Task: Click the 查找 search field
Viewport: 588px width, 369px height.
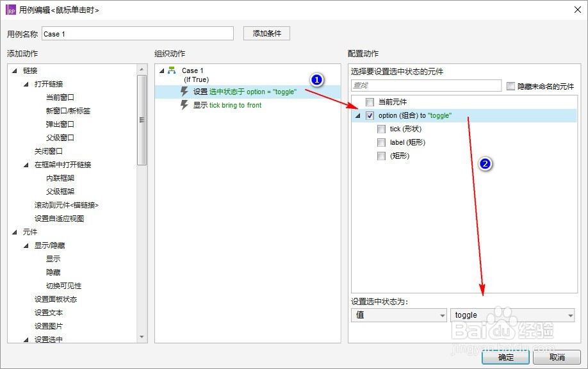Action: click(427, 85)
